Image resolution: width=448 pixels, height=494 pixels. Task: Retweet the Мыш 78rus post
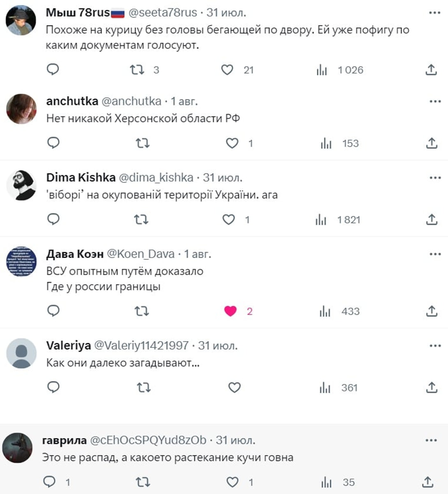click(x=137, y=70)
